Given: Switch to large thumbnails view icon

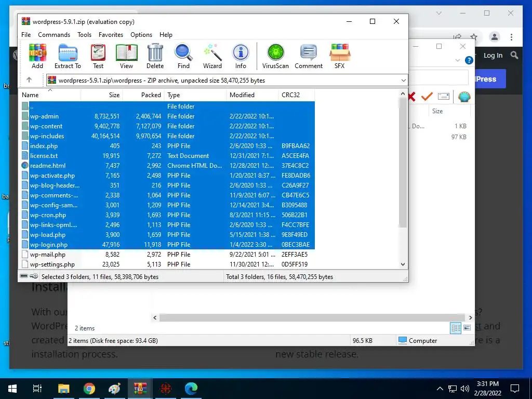Looking at the screenshot, I should click(467, 328).
